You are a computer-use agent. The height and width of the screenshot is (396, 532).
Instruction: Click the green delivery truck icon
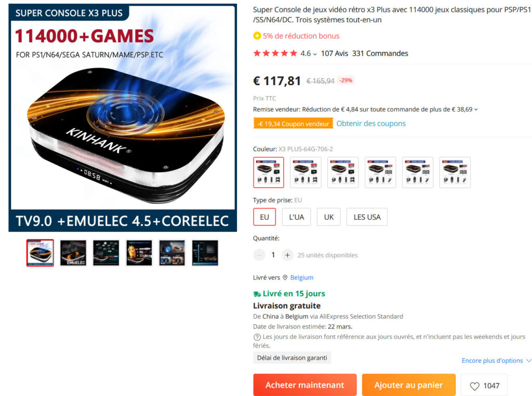[x=257, y=294]
